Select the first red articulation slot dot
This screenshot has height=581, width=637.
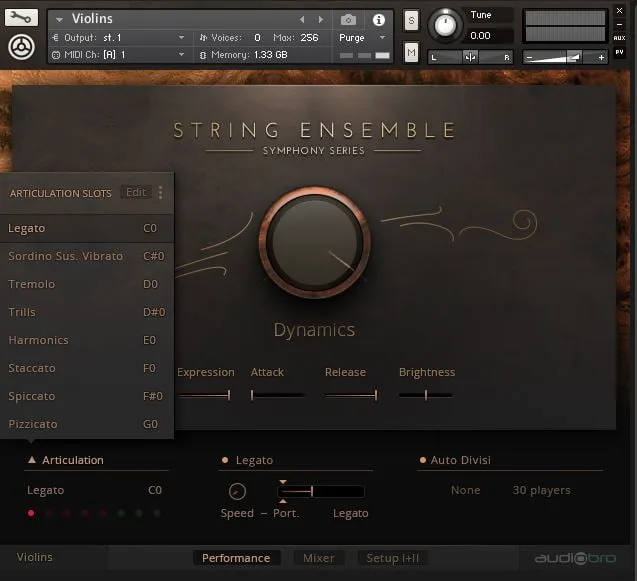pos(31,513)
